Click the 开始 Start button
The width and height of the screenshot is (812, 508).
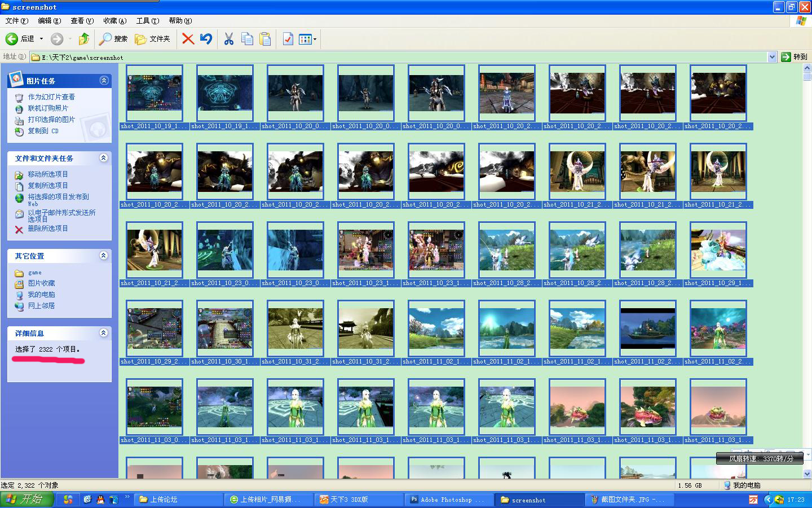click(27, 500)
